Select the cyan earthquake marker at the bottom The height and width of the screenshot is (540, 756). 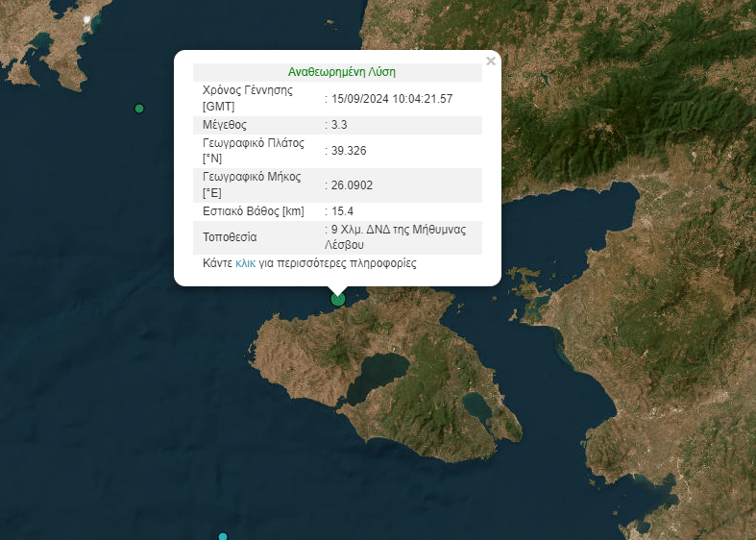tap(223, 536)
